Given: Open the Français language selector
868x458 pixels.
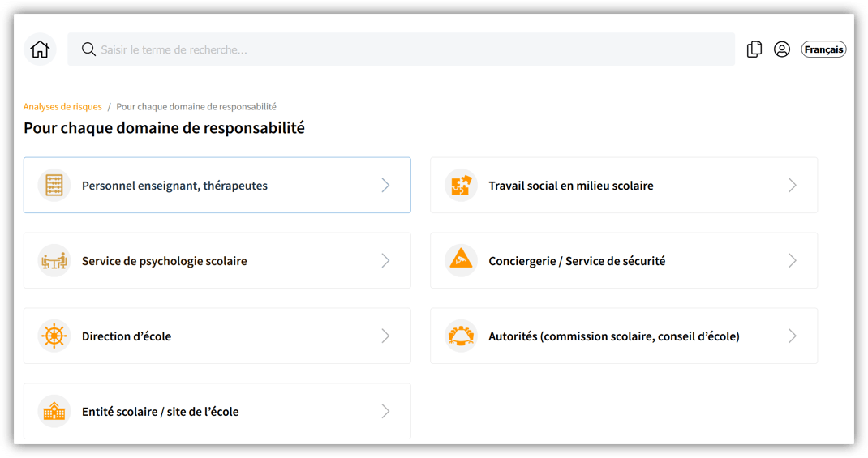Looking at the screenshot, I should 823,49.
